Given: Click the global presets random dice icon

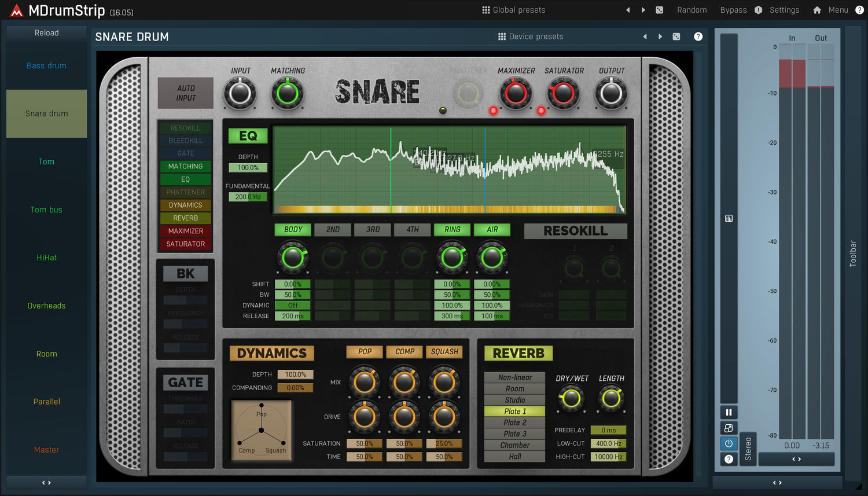Looking at the screenshot, I should (659, 10).
